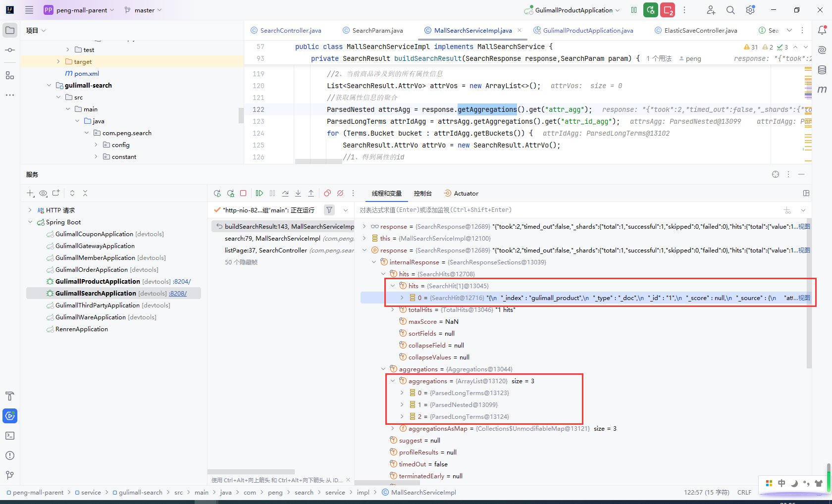
Task: Resume program in debugger toolbar
Action: coord(260,193)
